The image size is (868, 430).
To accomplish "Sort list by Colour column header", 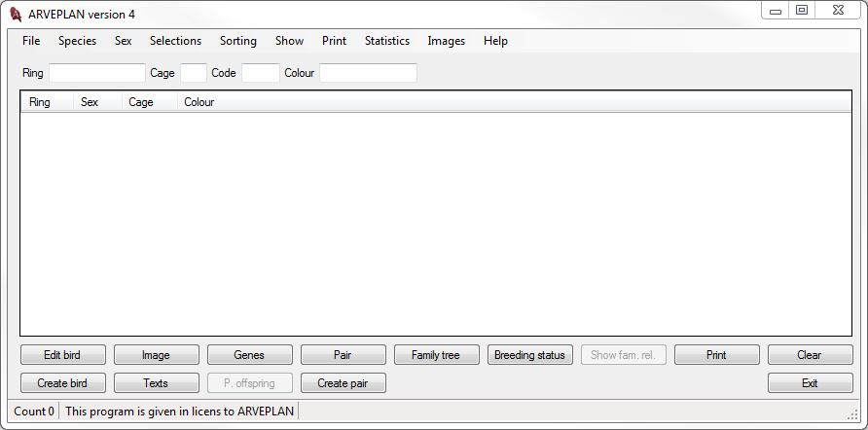I will pos(199,102).
